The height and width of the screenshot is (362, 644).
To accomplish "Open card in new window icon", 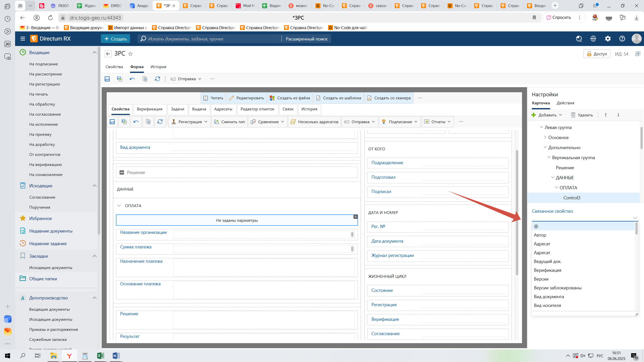I will click(638, 54).
